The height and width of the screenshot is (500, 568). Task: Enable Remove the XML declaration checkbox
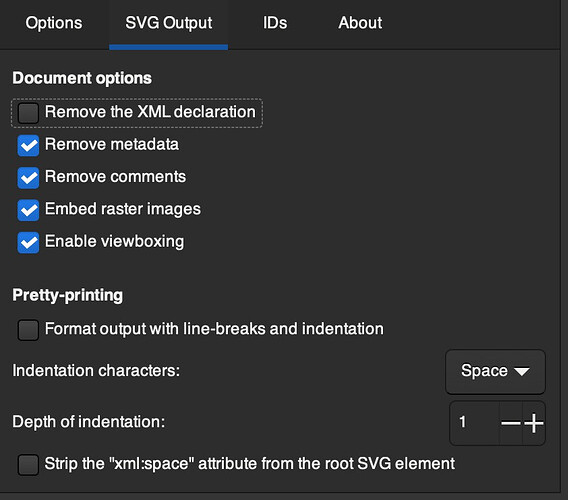[28, 113]
